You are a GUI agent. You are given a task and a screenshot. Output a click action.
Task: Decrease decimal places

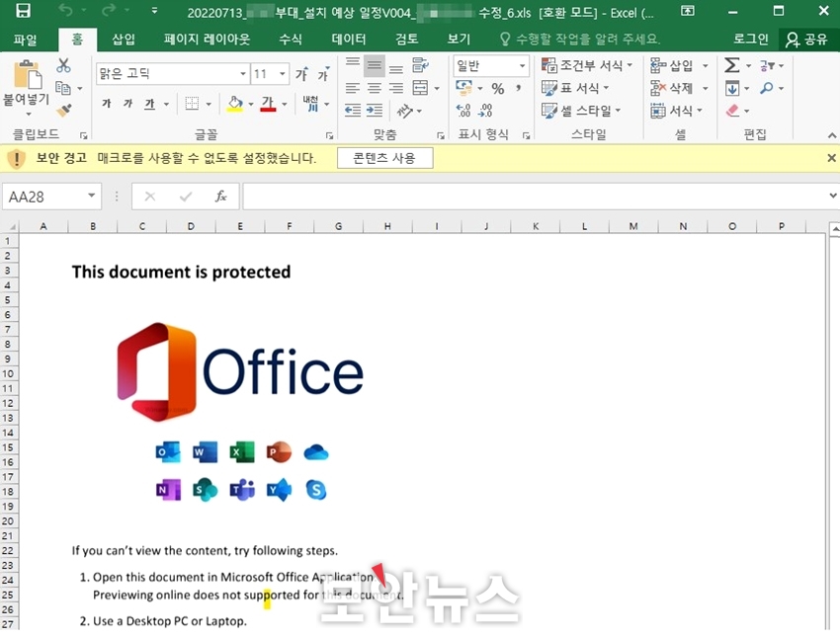pyautogui.click(x=485, y=111)
